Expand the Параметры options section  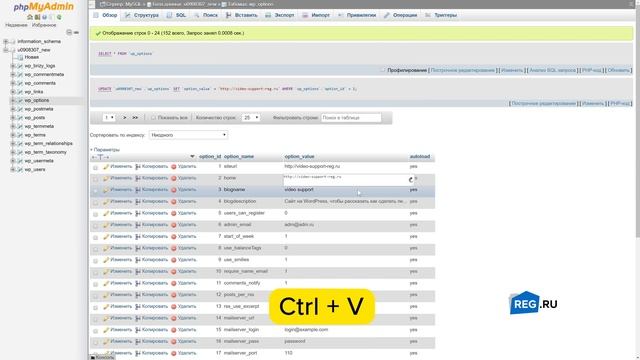(105, 150)
